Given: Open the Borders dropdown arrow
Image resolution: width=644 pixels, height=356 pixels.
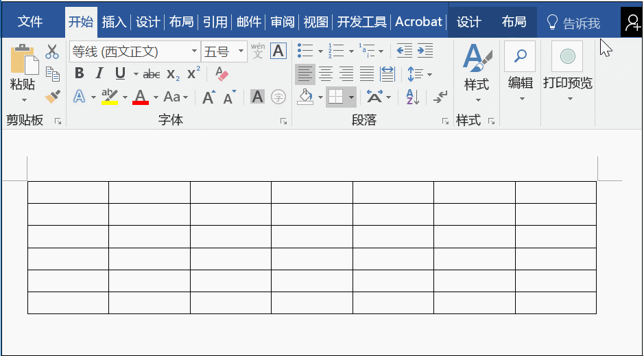Looking at the screenshot, I should tap(351, 97).
